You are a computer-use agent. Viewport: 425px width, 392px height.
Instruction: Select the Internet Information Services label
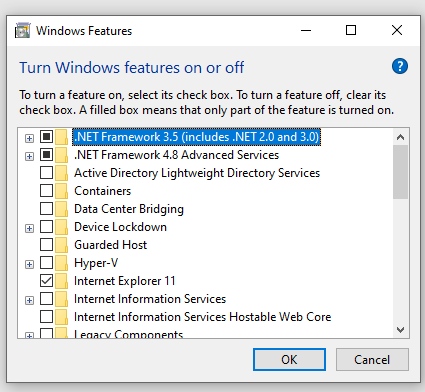tap(150, 299)
